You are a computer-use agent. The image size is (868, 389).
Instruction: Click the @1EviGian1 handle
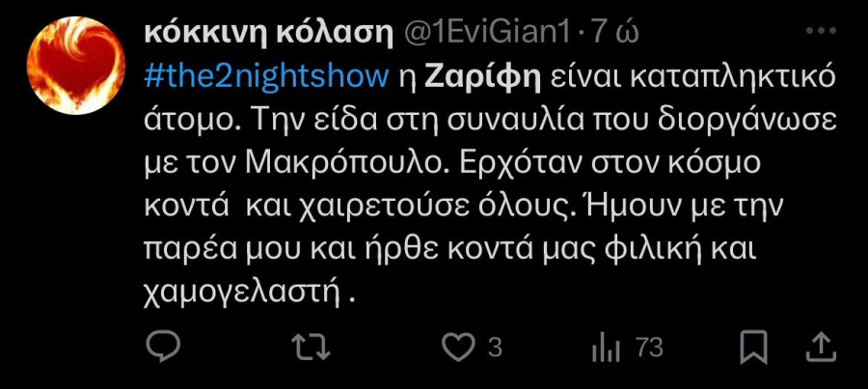coord(489,35)
